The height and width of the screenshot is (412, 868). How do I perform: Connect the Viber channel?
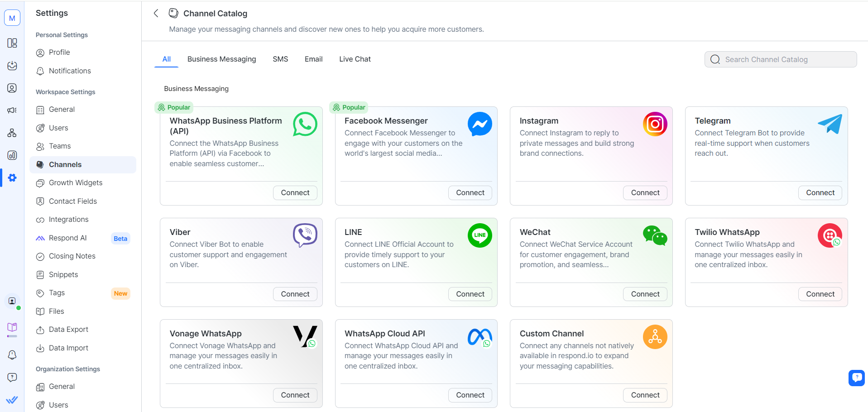(295, 294)
